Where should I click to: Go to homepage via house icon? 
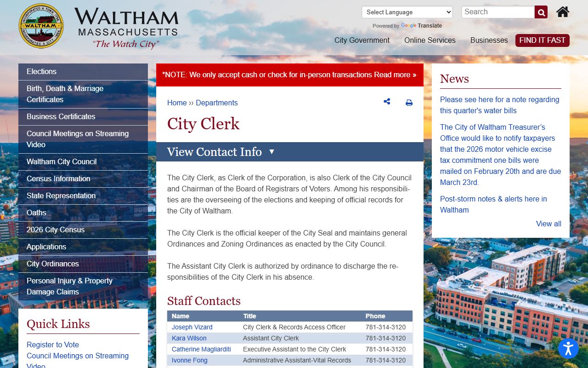(x=563, y=12)
